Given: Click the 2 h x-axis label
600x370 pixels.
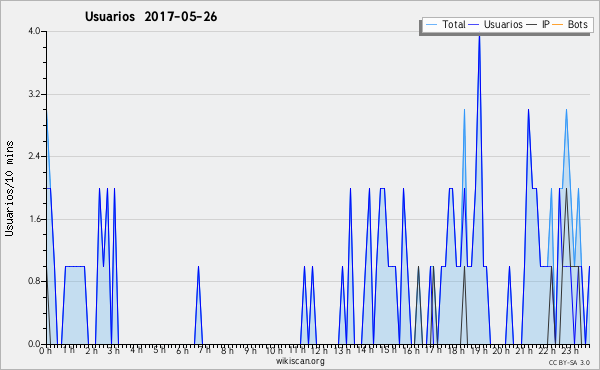Looking at the screenshot, I should 91,350.
